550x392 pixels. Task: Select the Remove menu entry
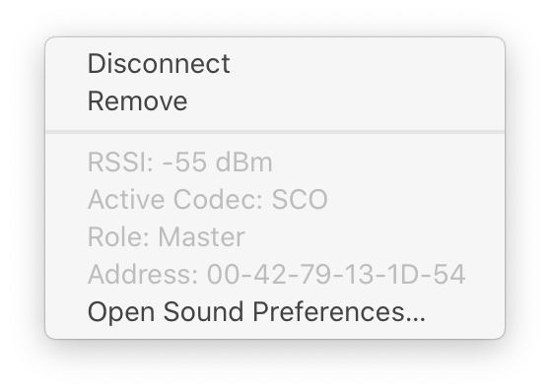point(275,101)
